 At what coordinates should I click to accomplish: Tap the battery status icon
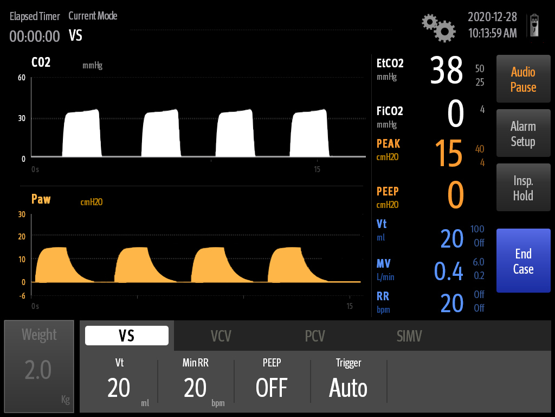[x=534, y=25]
